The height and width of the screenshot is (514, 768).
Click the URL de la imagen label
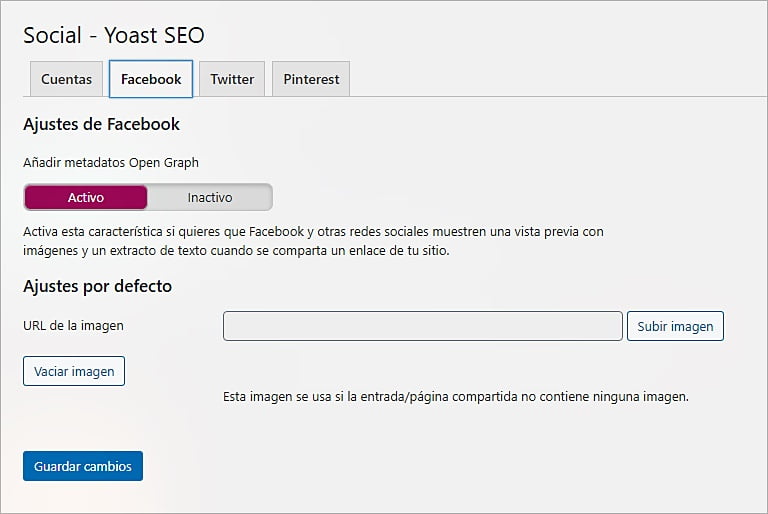[x=73, y=326]
